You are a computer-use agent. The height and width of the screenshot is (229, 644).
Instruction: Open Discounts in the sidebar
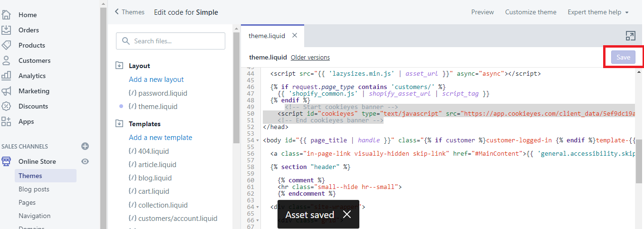pyautogui.click(x=33, y=106)
